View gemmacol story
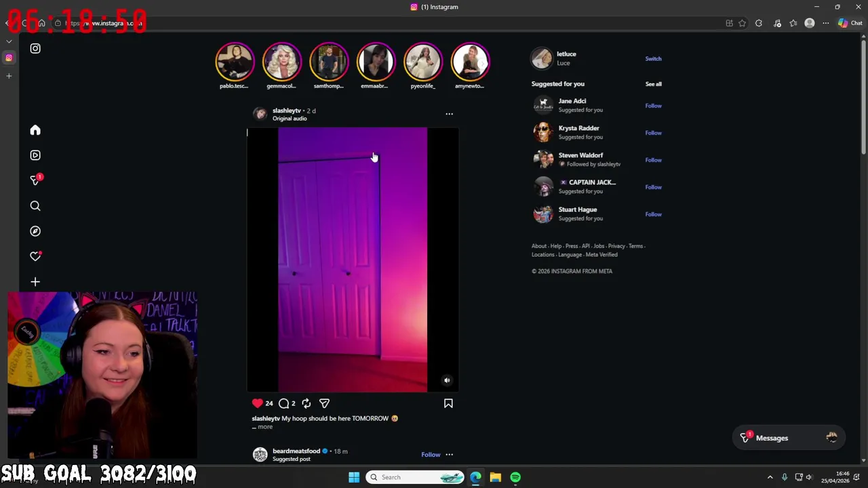Screen dimensions: 868x488 click(281, 62)
